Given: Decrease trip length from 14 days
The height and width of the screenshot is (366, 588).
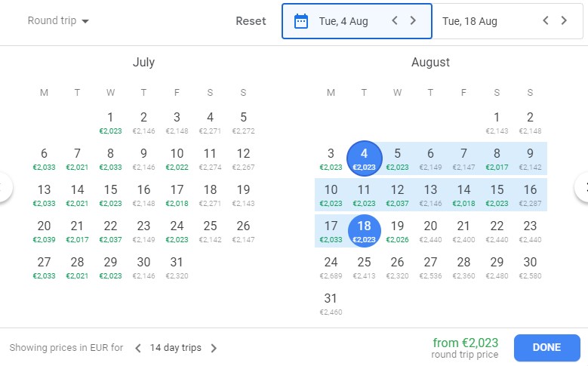Looking at the screenshot, I should click(138, 348).
